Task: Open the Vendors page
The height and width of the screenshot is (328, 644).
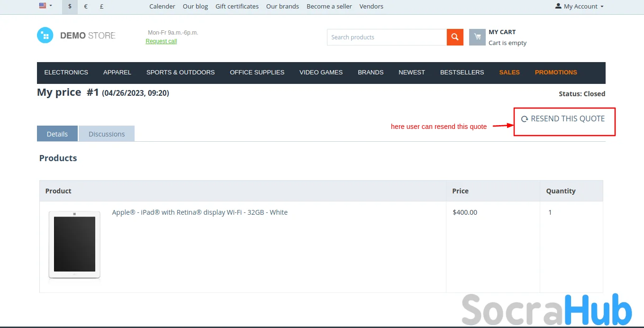Action: (372, 6)
